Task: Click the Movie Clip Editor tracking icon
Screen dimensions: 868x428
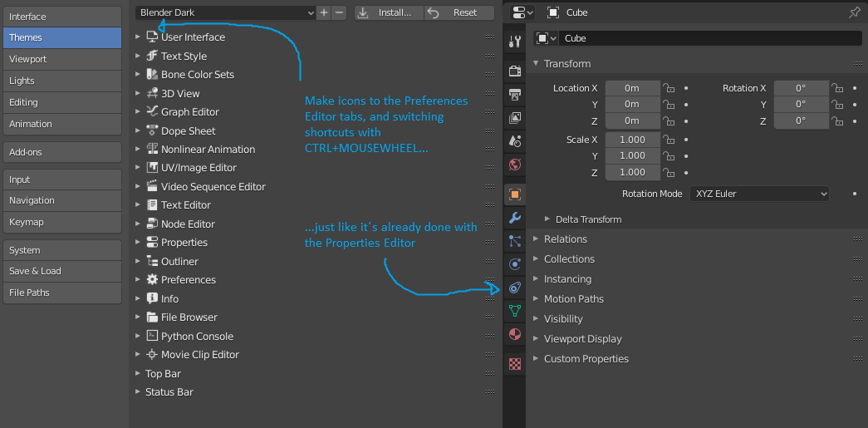Action: [x=152, y=354]
